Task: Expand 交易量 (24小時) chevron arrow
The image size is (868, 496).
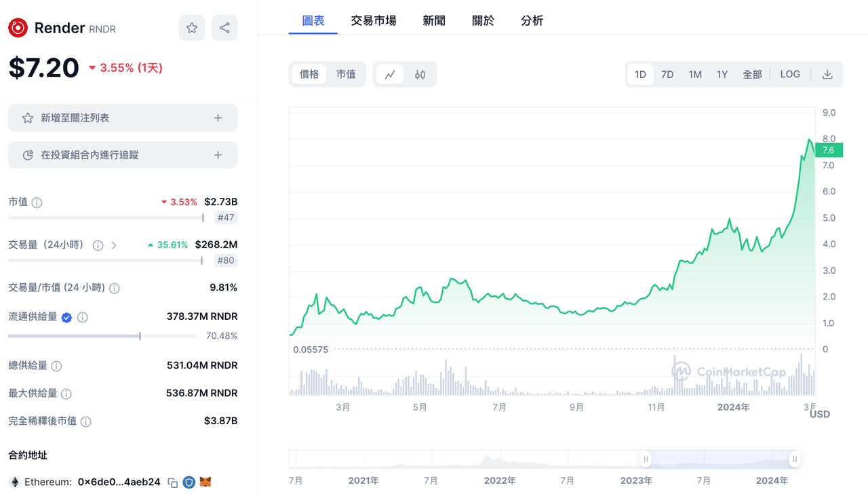Action: 114,245
